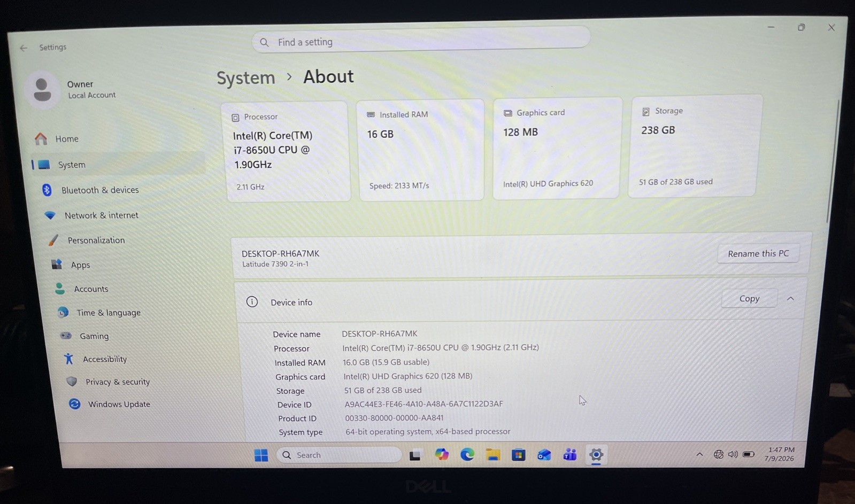The height and width of the screenshot is (504, 855).
Task: Open Microsoft Store from the taskbar
Action: click(518, 455)
